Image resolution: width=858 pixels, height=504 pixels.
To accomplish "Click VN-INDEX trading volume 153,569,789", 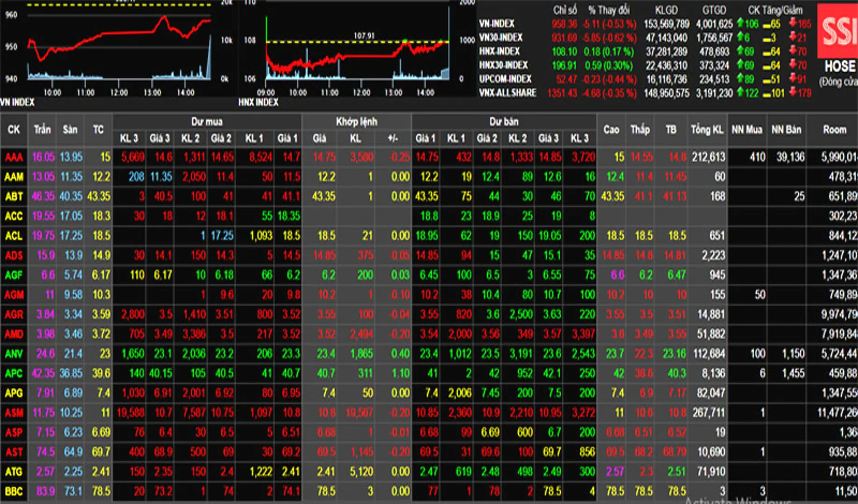I will (666, 23).
